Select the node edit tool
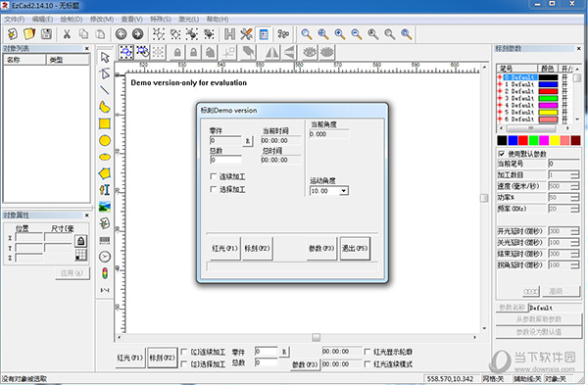The image size is (588, 385). pyautogui.click(x=105, y=73)
